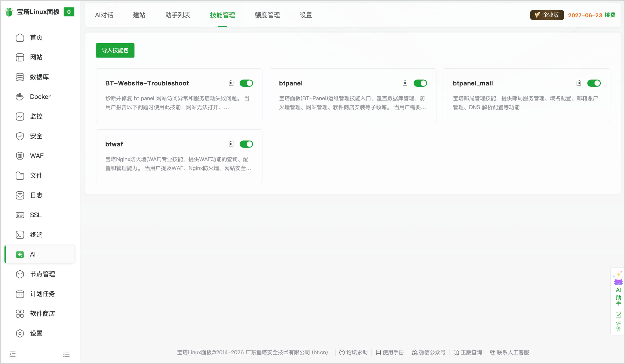Delete the btpanel skill via trash icon
The width and height of the screenshot is (625, 364).
[x=405, y=83]
